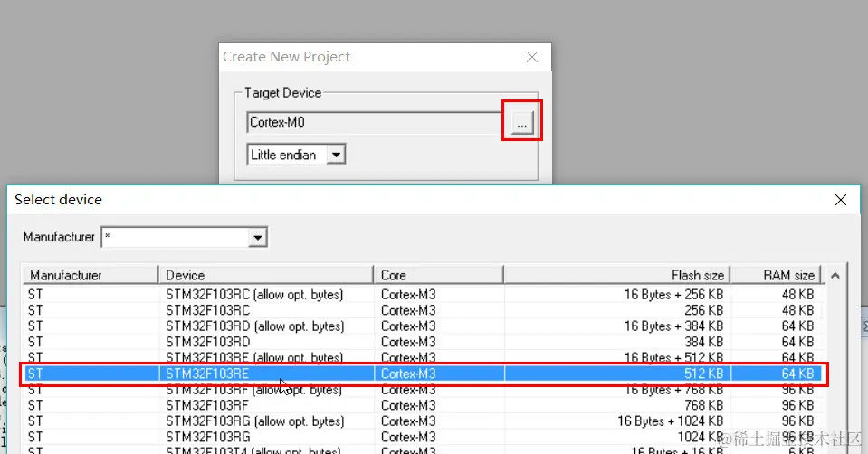Sort by Core column header
868x454 pixels.
(x=438, y=275)
